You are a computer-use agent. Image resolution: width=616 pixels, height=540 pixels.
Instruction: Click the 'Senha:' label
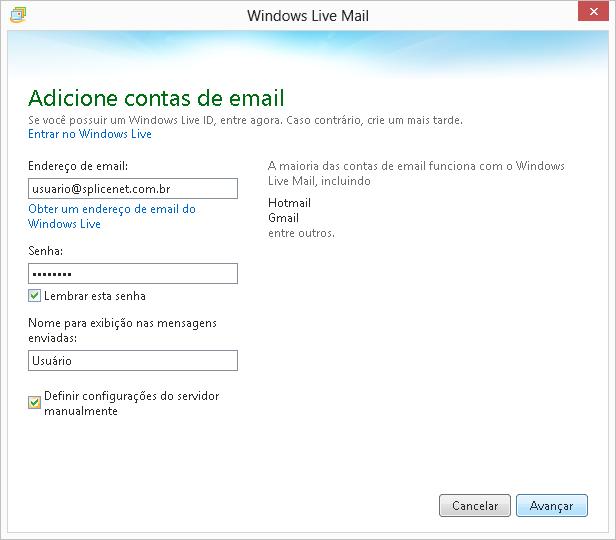pyautogui.click(x=45, y=251)
